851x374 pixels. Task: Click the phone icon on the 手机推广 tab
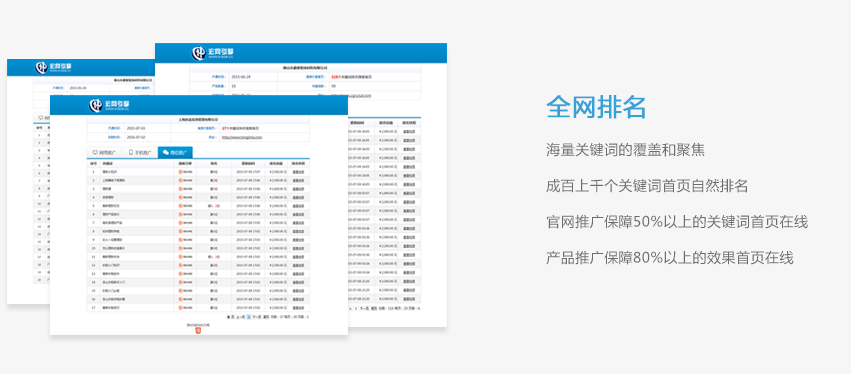coord(131,153)
